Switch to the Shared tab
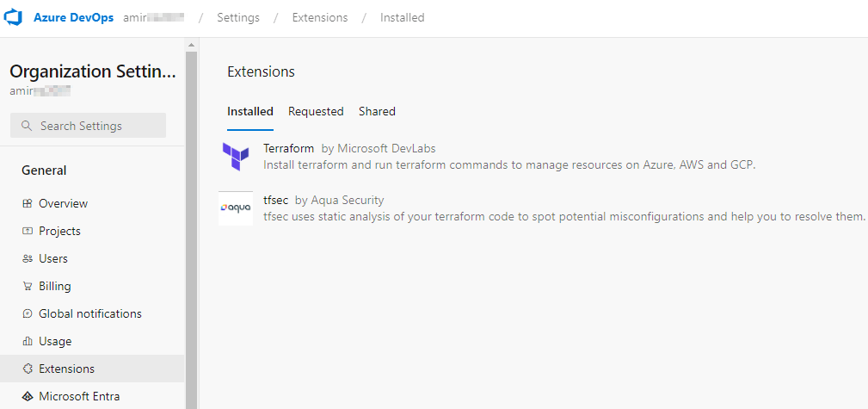Image resolution: width=868 pixels, height=409 pixels. [377, 111]
